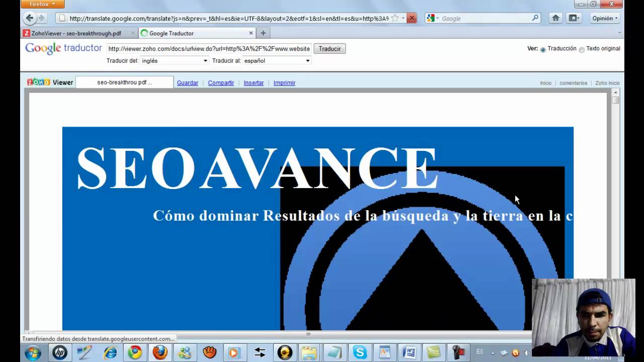Image resolution: width=644 pixels, height=362 pixels.
Task: Open the Traducir al español dropdown
Action: 277,60
